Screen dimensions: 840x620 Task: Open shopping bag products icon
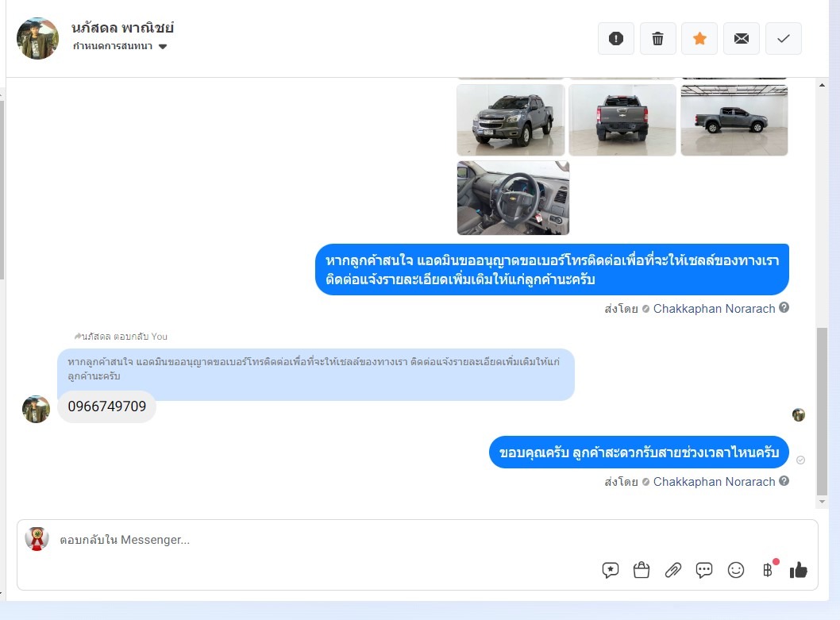click(642, 570)
